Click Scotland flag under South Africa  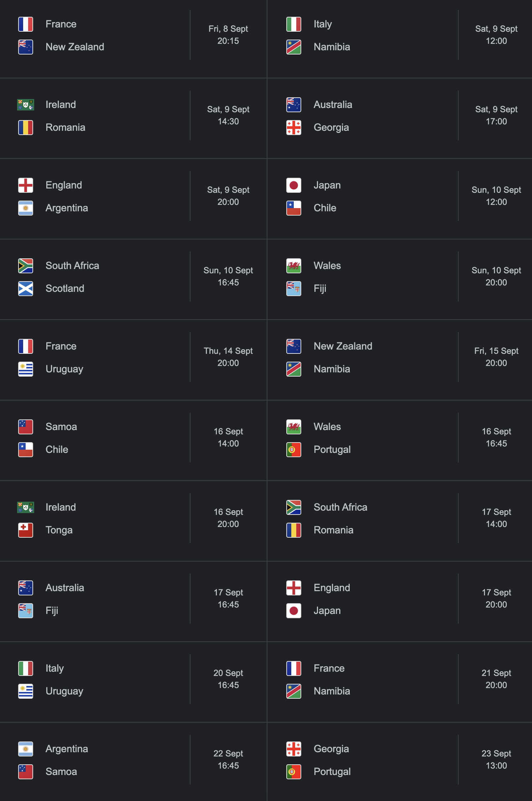[26, 289]
